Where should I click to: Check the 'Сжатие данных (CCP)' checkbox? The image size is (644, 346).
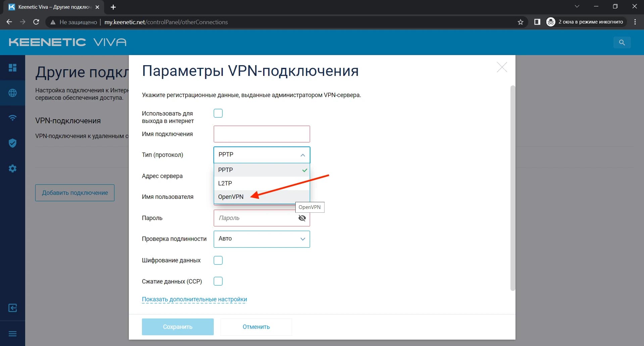[x=218, y=281]
